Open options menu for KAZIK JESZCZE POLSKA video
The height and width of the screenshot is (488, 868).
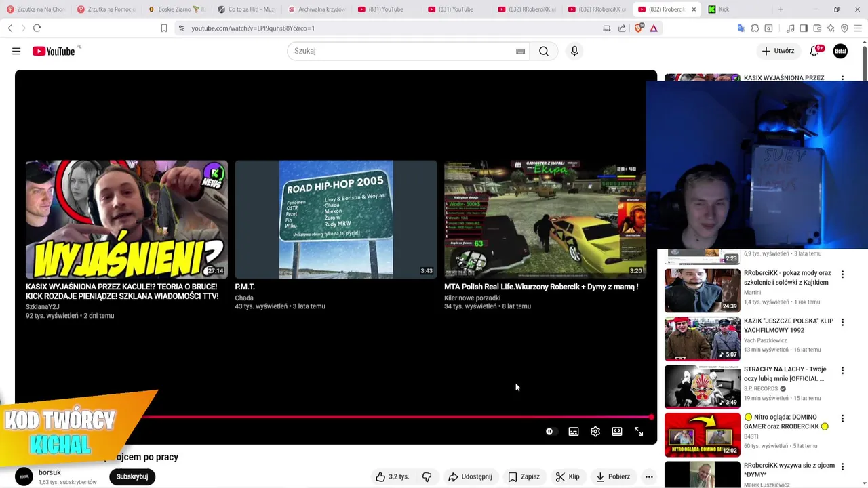coord(842,323)
